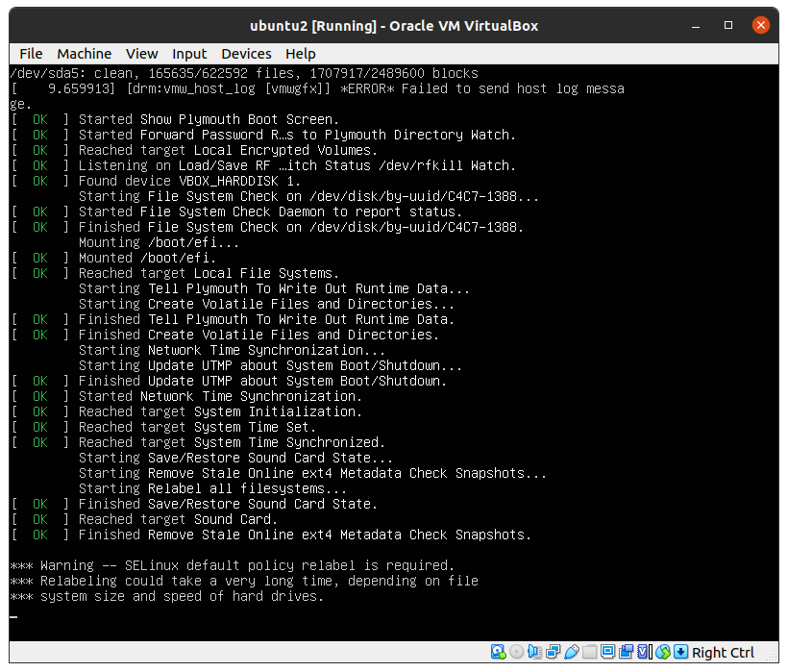
Task: Click the hard disk activity indicator icon
Action: [x=498, y=652]
